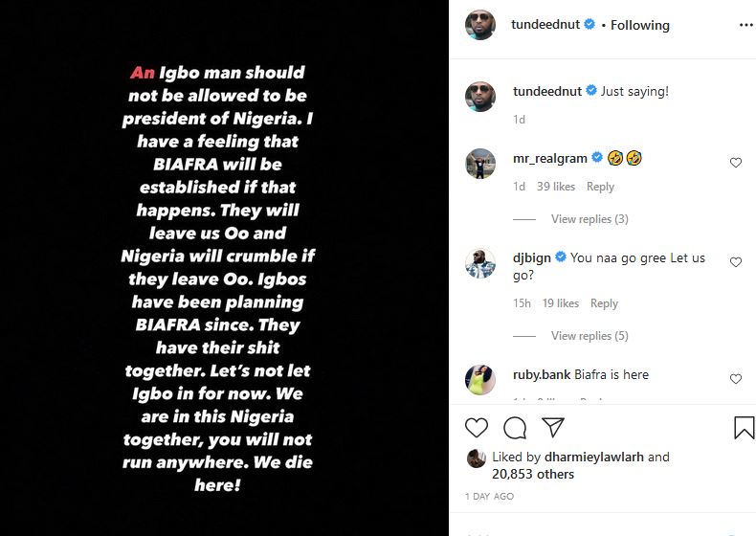
Task: Reply to mr_realgram's comment
Action: (x=600, y=187)
